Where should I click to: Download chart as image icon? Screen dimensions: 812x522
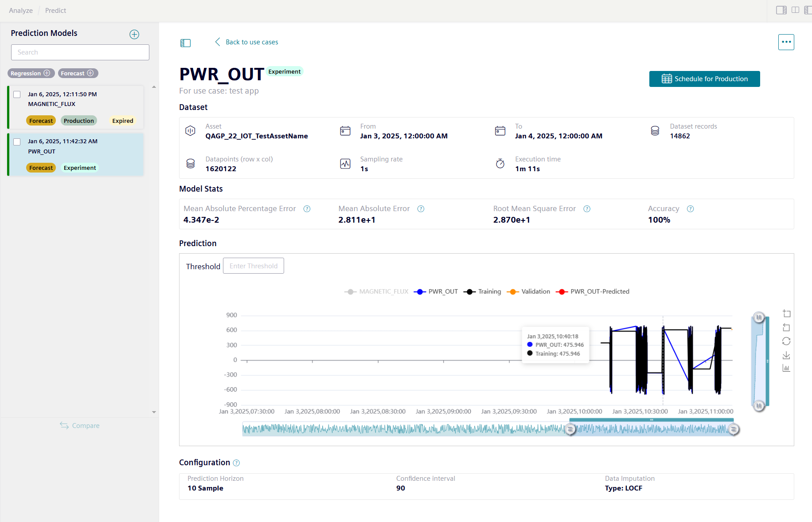786,355
